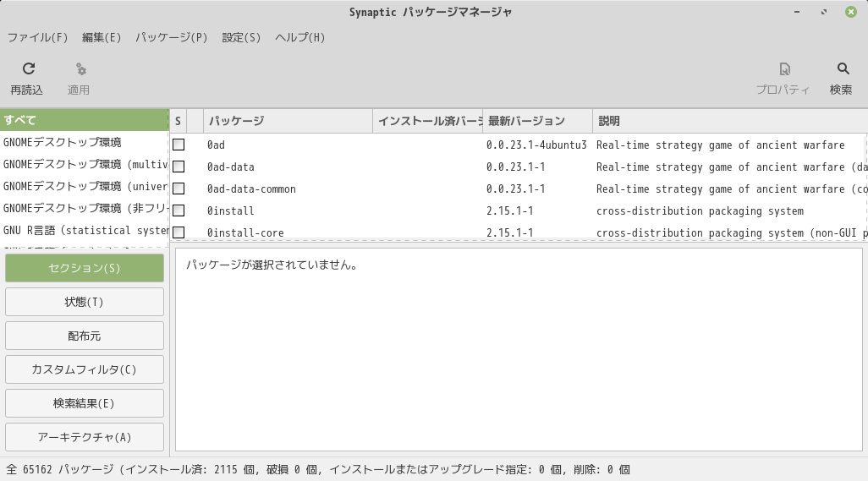868x481 pixels.
Task: Select GNOMEデスクトップ環境 (multiverse) section
Action: coord(84,164)
